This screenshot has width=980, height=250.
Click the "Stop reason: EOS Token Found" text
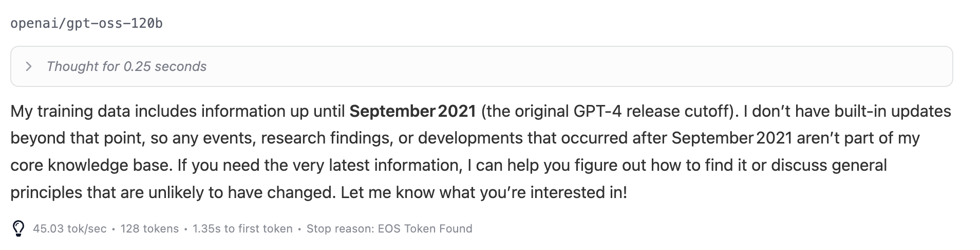(389, 228)
